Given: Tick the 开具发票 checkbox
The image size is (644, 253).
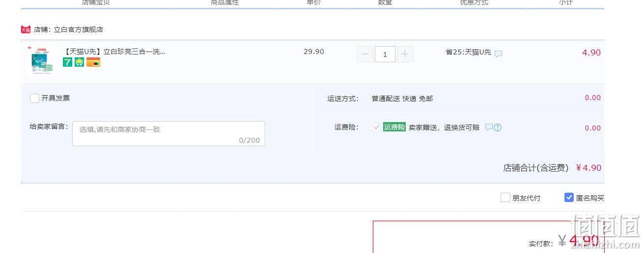Looking at the screenshot, I should click(34, 98).
